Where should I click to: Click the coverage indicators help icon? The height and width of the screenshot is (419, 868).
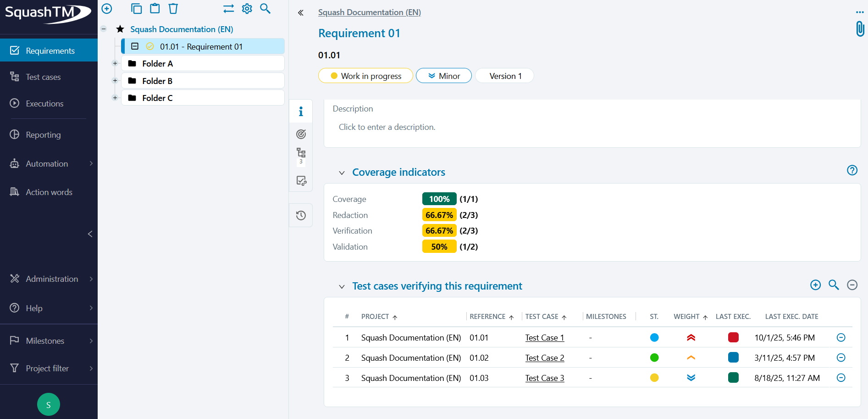click(x=852, y=170)
